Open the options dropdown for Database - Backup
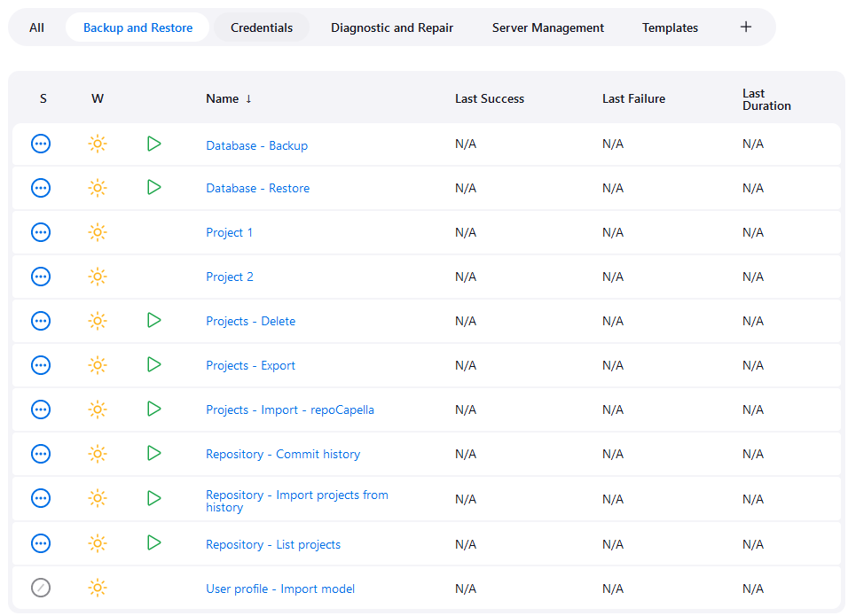Screen dimensions: 848x616 pyautogui.click(x=41, y=144)
